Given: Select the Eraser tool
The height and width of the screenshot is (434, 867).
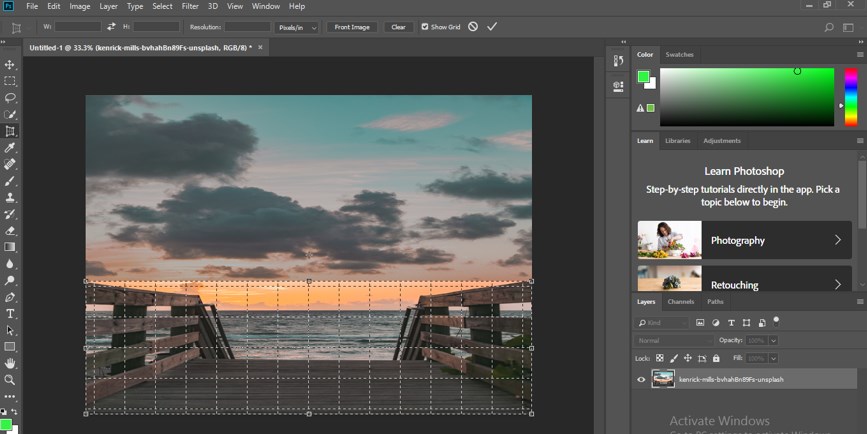Looking at the screenshot, I should [x=10, y=231].
